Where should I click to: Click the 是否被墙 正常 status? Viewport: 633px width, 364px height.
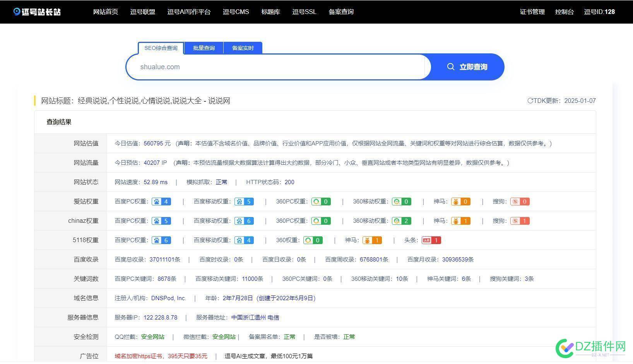[349, 337]
